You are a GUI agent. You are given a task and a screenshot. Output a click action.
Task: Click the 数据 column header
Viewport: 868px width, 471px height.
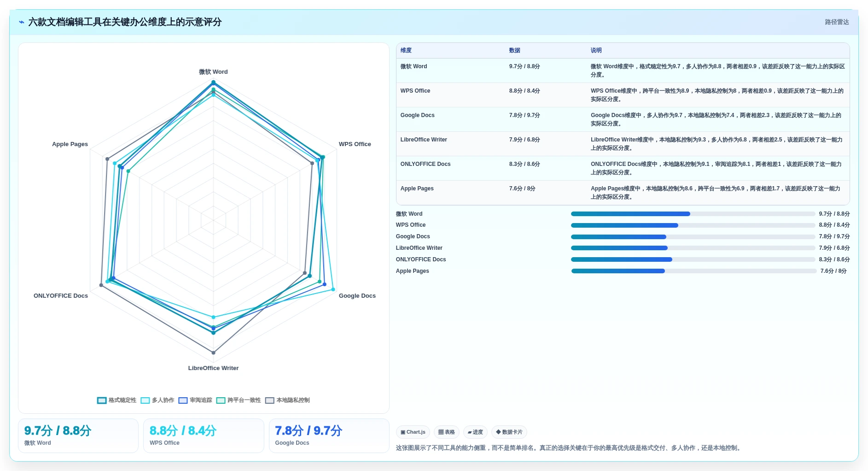(x=515, y=50)
